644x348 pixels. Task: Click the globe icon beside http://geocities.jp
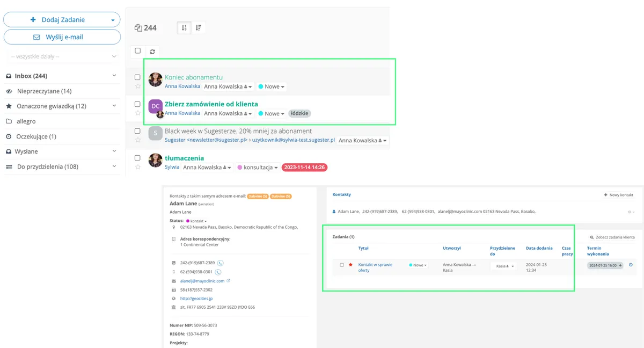[x=174, y=299]
